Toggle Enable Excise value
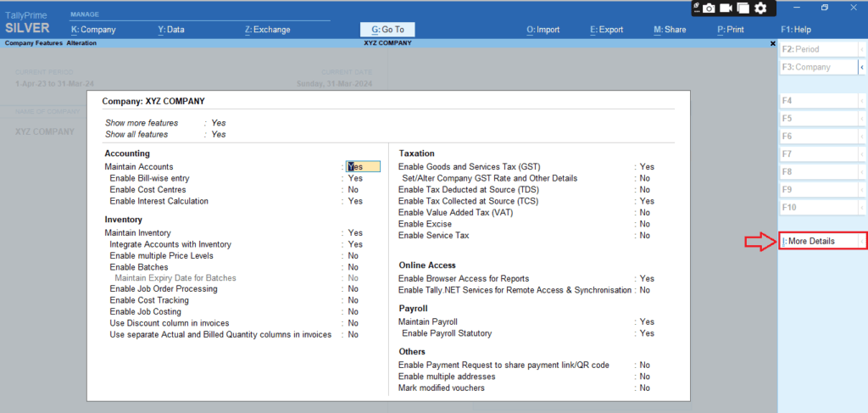868x413 pixels. (x=645, y=224)
